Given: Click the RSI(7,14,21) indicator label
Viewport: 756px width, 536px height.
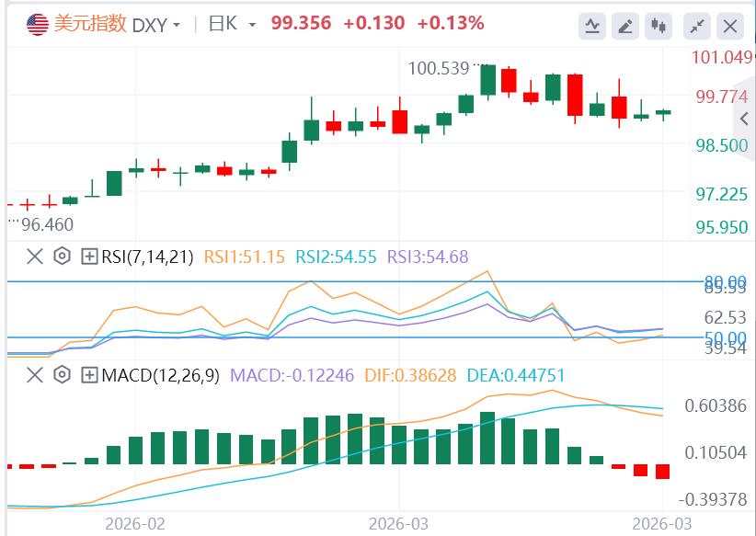Looking at the screenshot, I should click(x=147, y=257).
